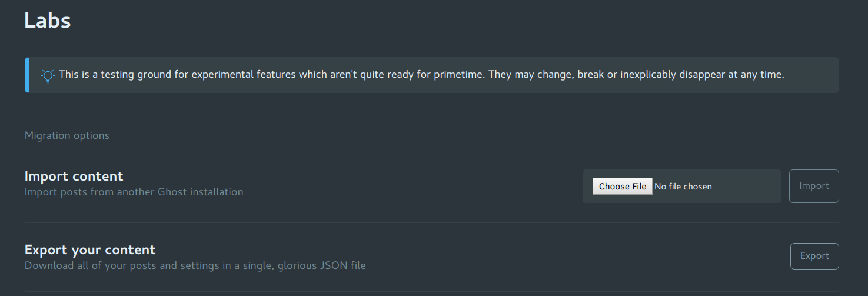Click the blue accent bar on the banner

(x=26, y=75)
